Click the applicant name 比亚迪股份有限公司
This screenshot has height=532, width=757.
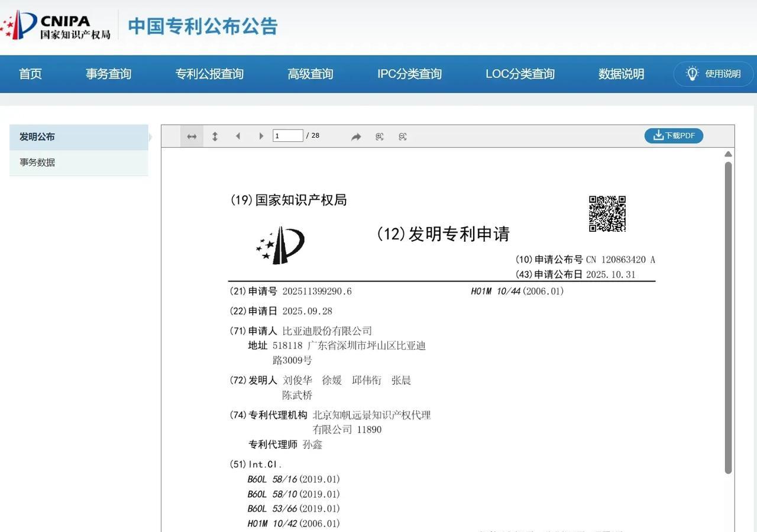click(327, 331)
